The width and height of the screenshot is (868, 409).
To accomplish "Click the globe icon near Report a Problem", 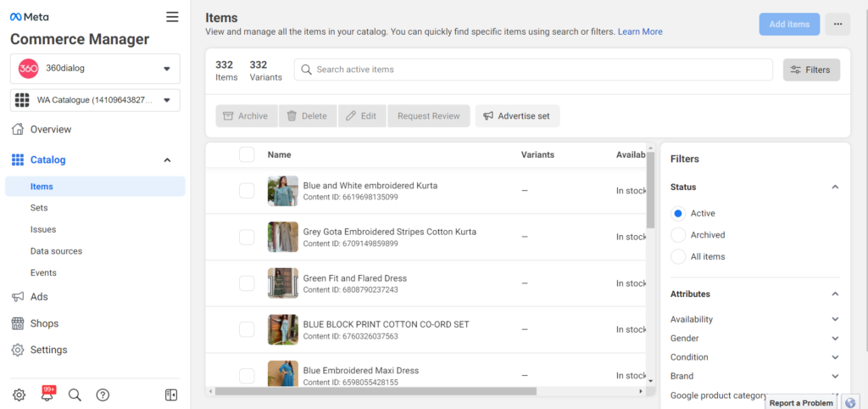I will [850, 403].
